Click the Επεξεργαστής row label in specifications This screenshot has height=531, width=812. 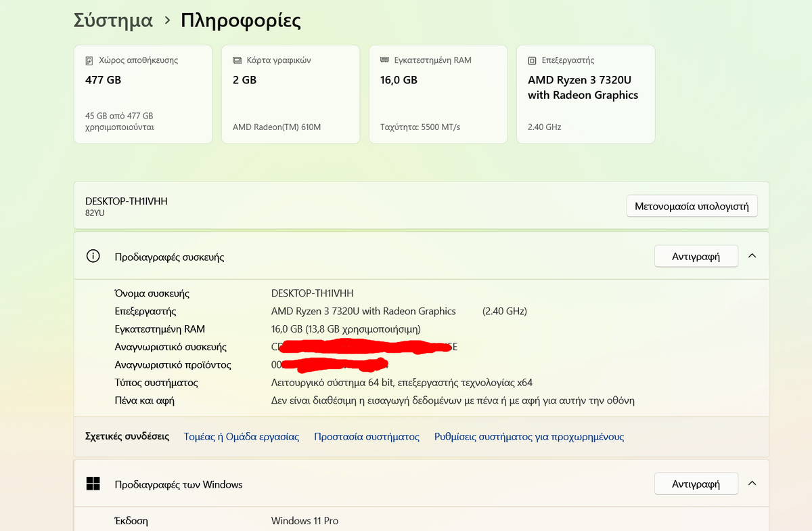pyautogui.click(x=145, y=311)
